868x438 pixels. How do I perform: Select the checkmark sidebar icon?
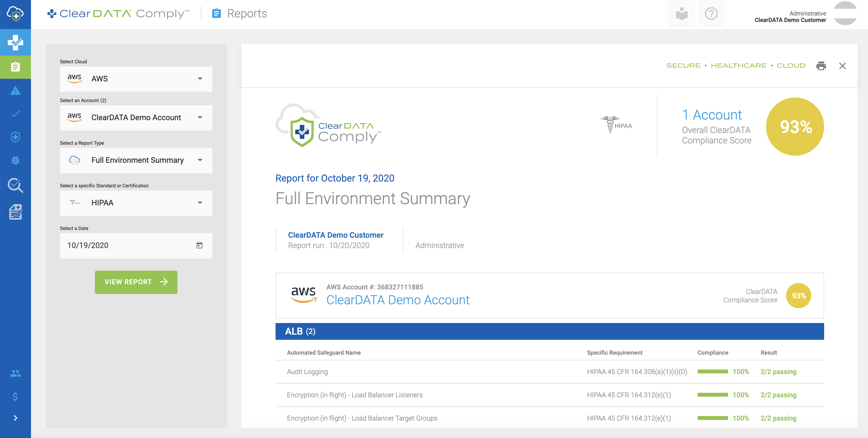tap(15, 114)
